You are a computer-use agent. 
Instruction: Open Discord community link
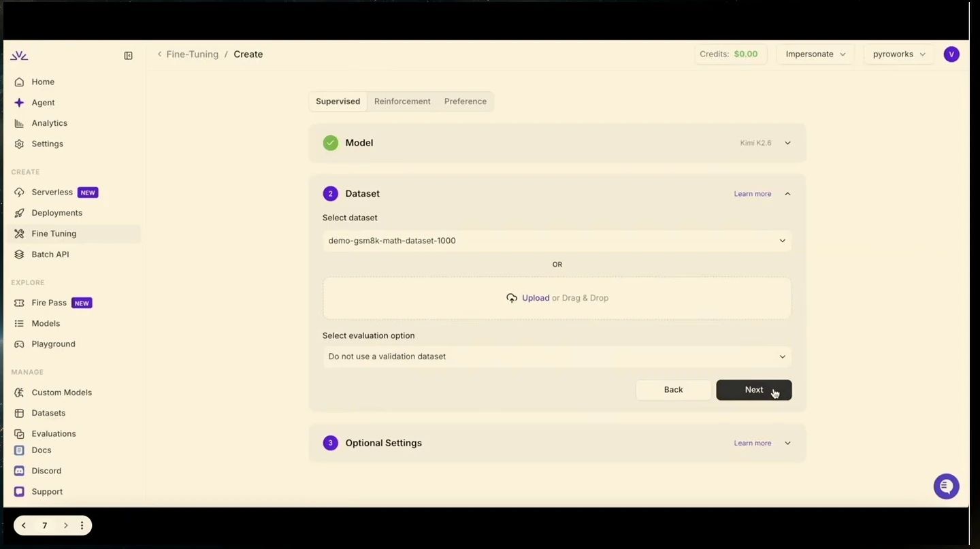(x=46, y=471)
